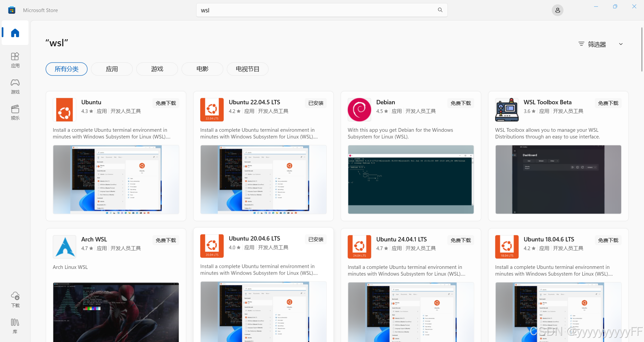
Task: Click the Arch WSL app icon
Action: click(x=64, y=247)
